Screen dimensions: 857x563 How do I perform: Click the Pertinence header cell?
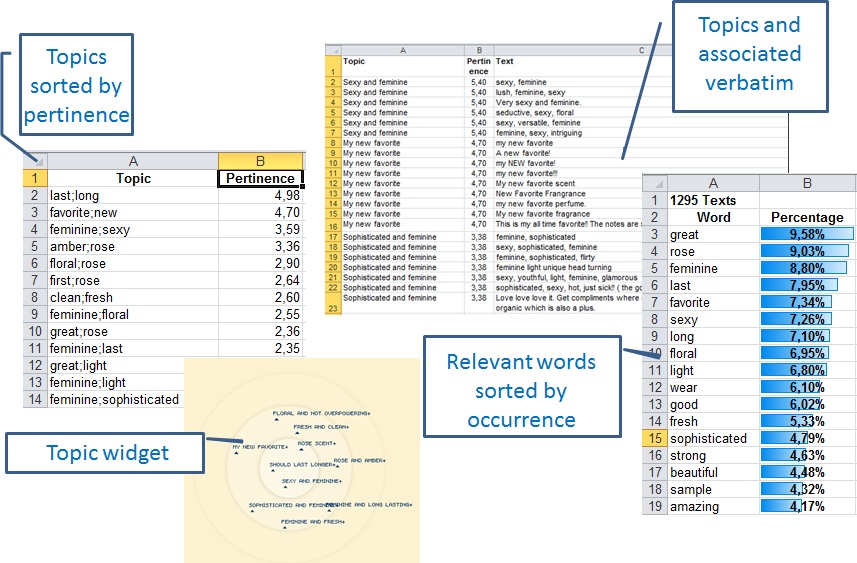click(260, 178)
